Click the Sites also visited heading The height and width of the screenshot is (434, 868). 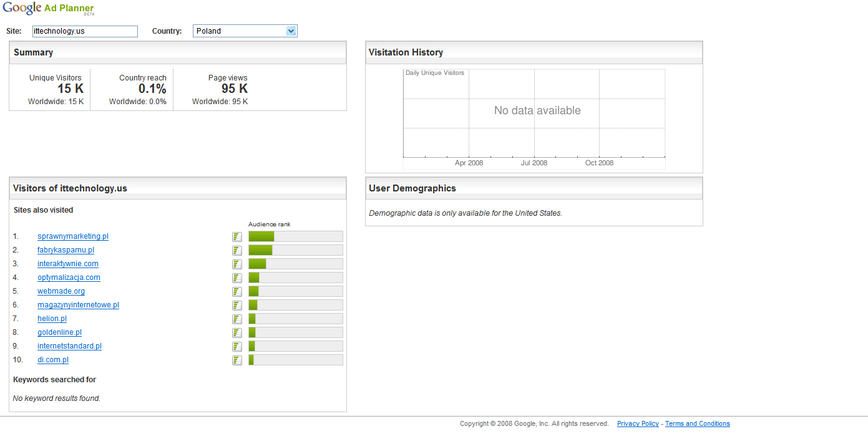[44, 210]
